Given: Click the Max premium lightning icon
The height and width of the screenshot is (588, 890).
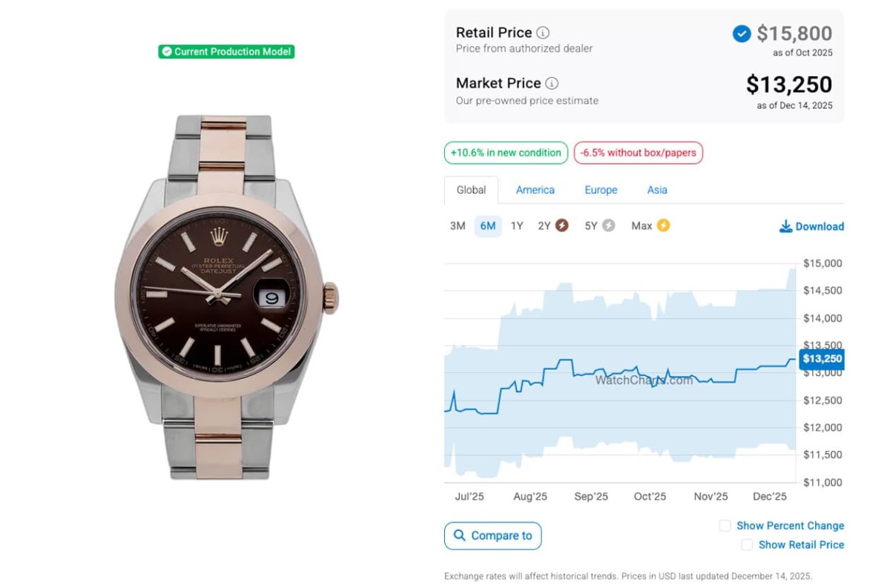Looking at the screenshot, I should click(x=663, y=225).
